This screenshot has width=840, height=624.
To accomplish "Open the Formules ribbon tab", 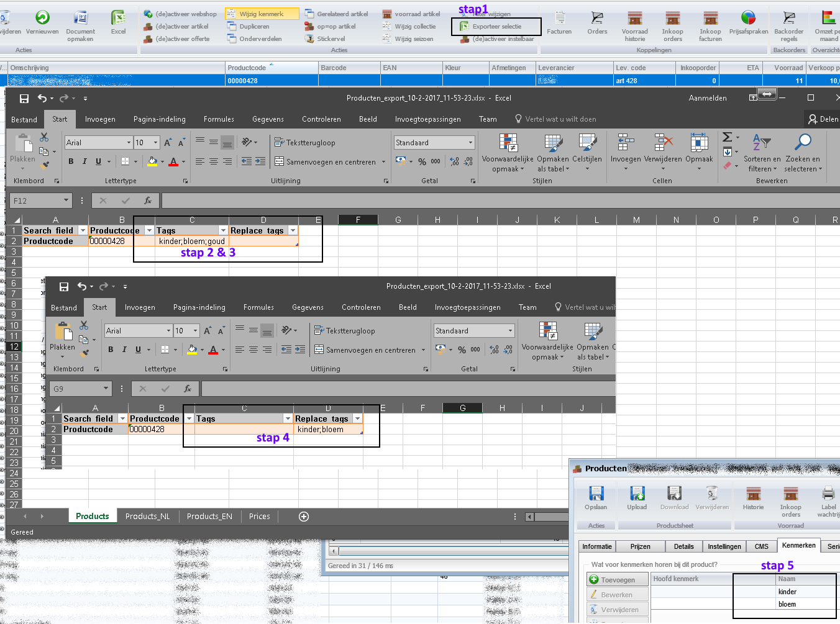I will pyautogui.click(x=219, y=119).
